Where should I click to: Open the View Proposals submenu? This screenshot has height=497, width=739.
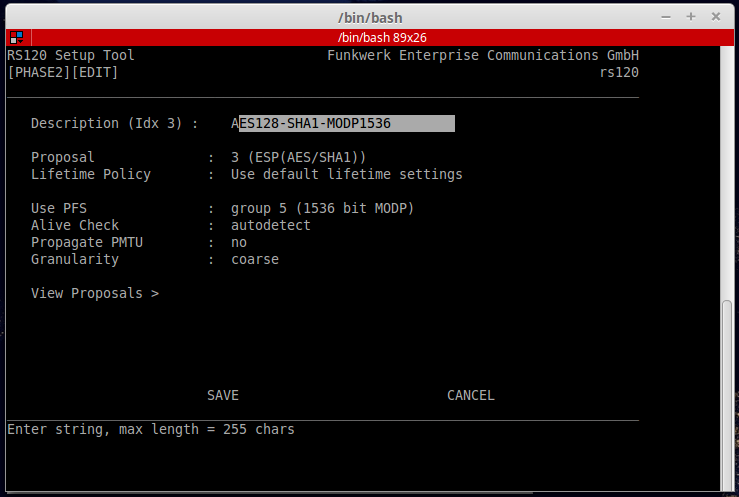click(95, 294)
